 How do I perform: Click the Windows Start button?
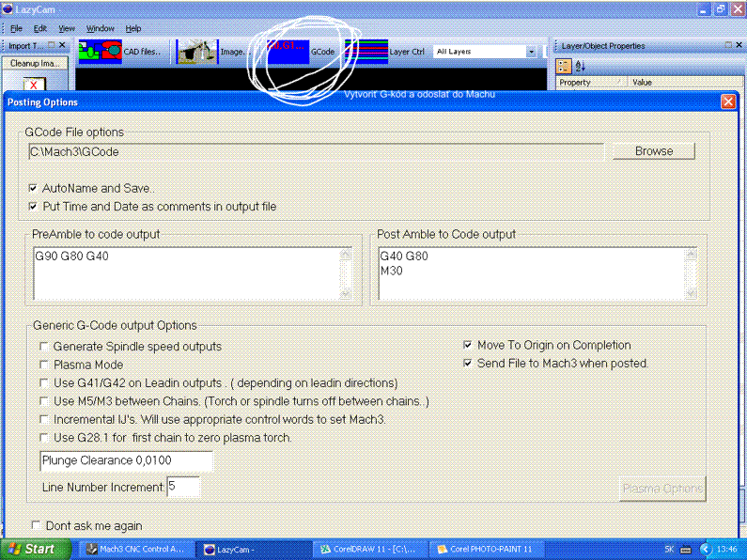coord(35,549)
